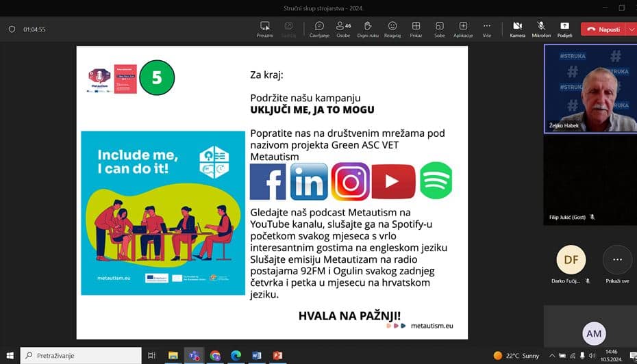Open the Windows Start menu
This screenshot has height=364, width=637.
(x=10, y=356)
